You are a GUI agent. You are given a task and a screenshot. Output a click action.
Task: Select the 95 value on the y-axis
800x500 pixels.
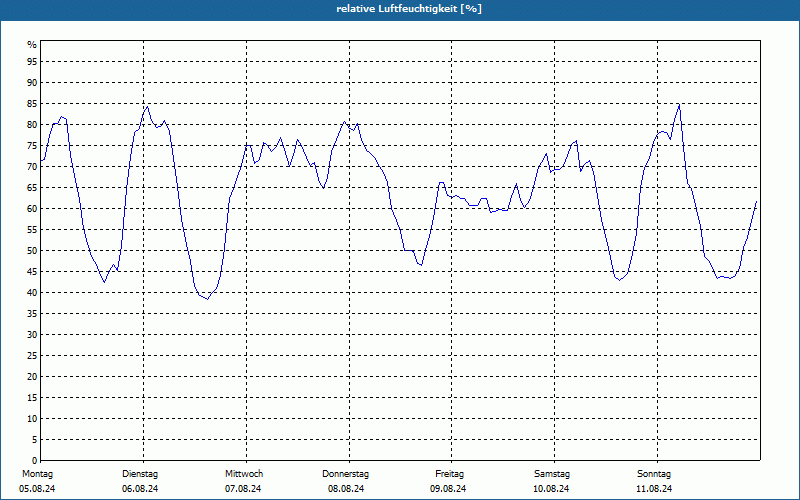(x=32, y=62)
